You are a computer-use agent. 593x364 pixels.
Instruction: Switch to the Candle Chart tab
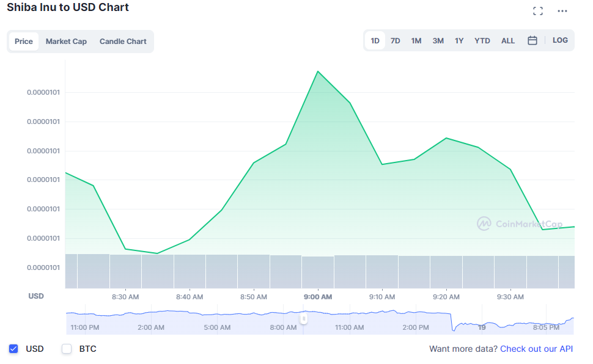click(123, 42)
